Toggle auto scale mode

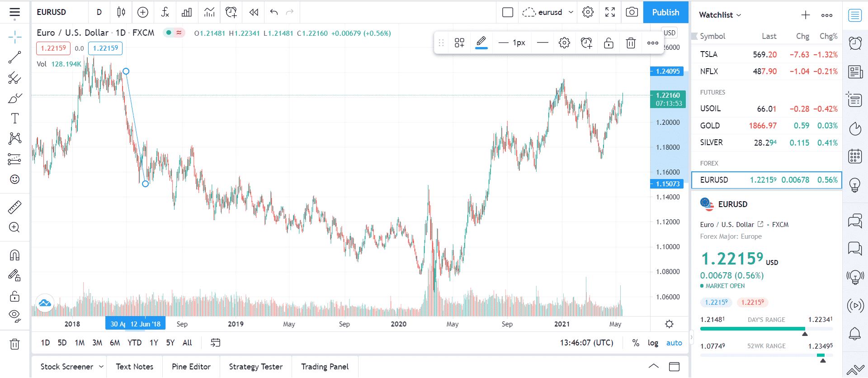click(x=674, y=343)
